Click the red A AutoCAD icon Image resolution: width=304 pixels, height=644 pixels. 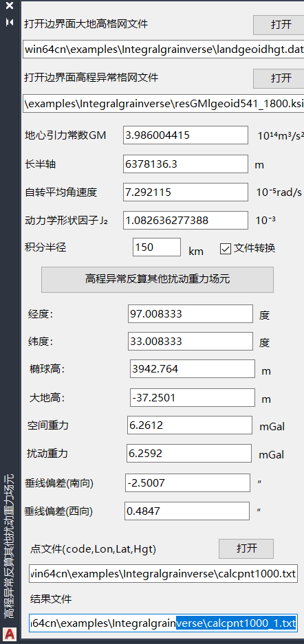10,634
